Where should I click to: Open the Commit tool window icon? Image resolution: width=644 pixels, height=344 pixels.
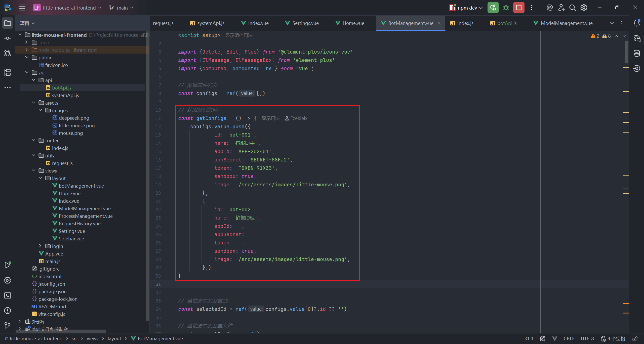click(8, 38)
